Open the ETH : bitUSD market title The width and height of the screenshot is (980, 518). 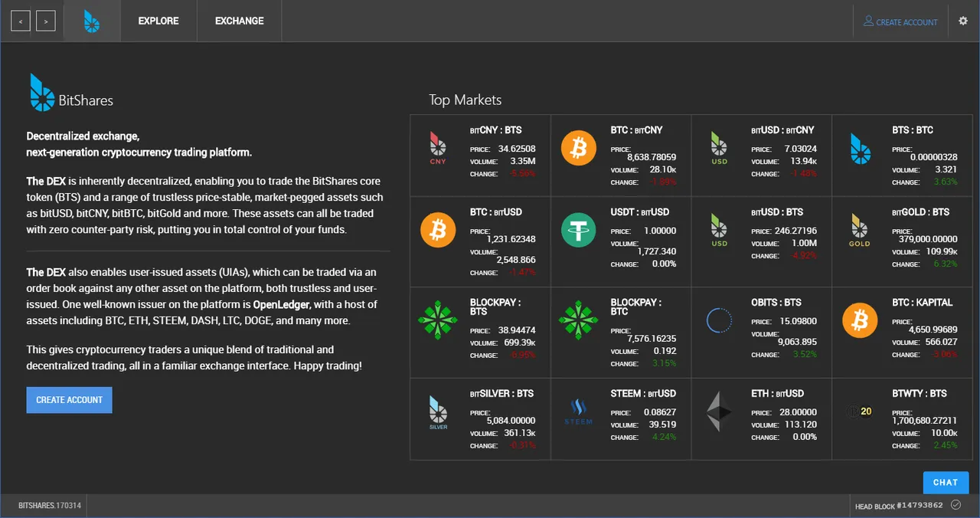777,394
